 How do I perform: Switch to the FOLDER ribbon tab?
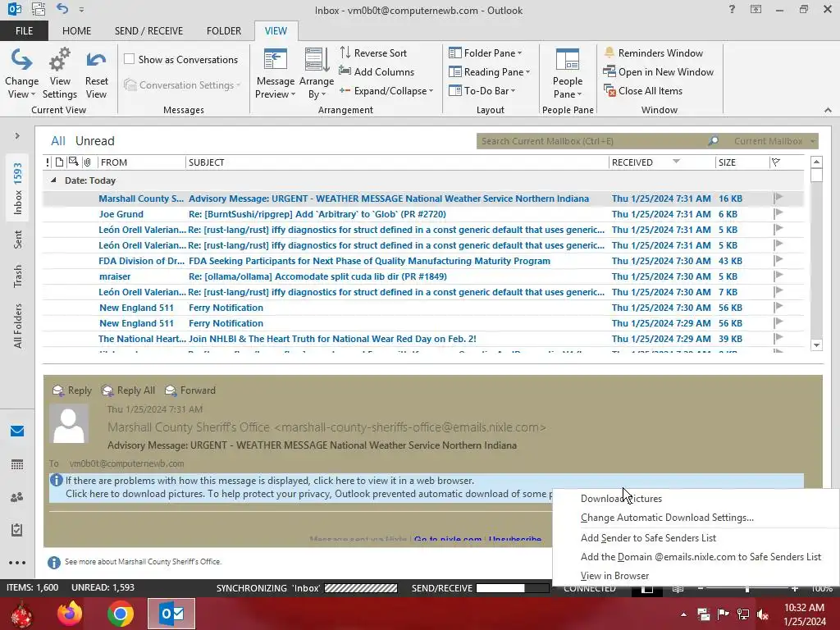pyautogui.click(x=224, y=30)
